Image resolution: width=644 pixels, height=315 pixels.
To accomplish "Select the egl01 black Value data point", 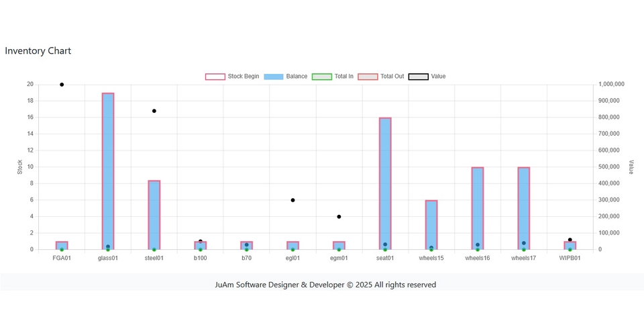I will coord(293,200).
